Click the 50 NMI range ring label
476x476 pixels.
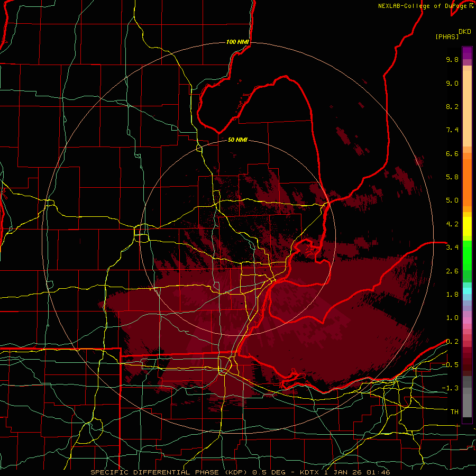(x=237, y=140)
